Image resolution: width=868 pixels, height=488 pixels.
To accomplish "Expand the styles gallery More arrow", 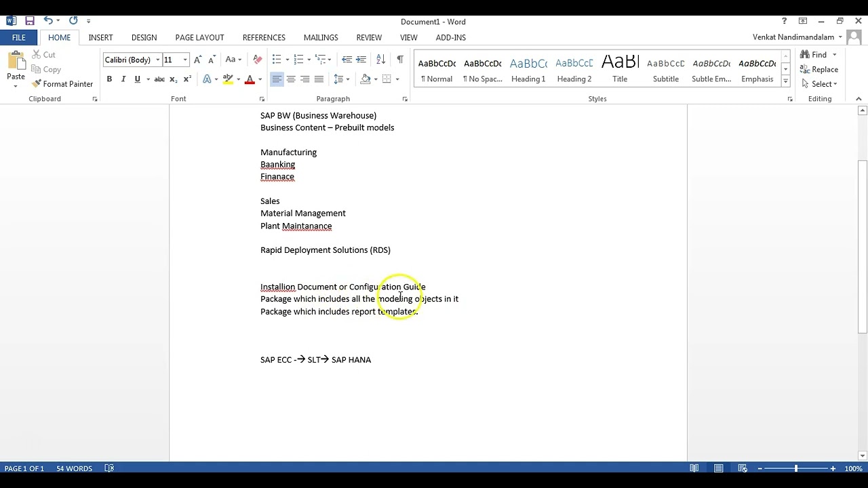I will [x=785, y=81].
